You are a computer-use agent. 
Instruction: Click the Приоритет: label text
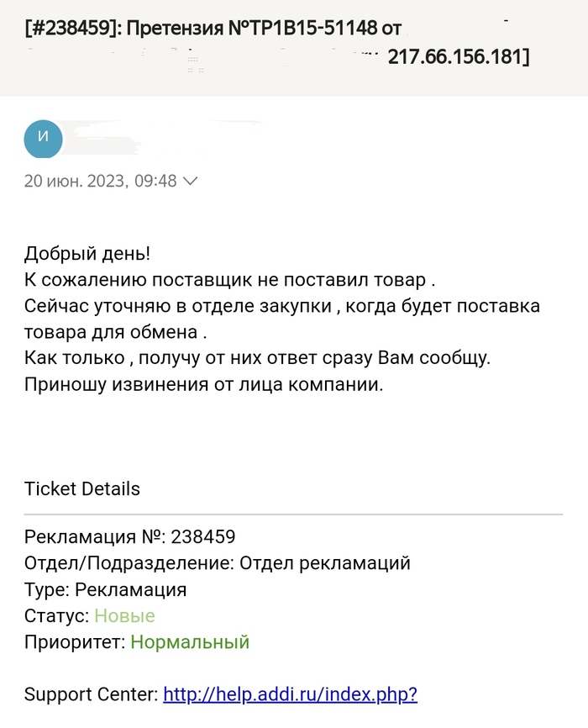[x=76, y=642]
